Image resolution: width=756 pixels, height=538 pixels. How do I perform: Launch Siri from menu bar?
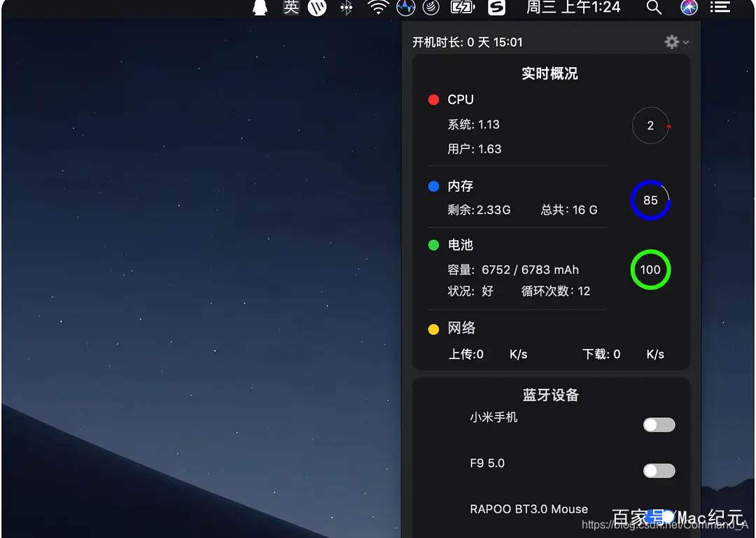coord(689,7)
